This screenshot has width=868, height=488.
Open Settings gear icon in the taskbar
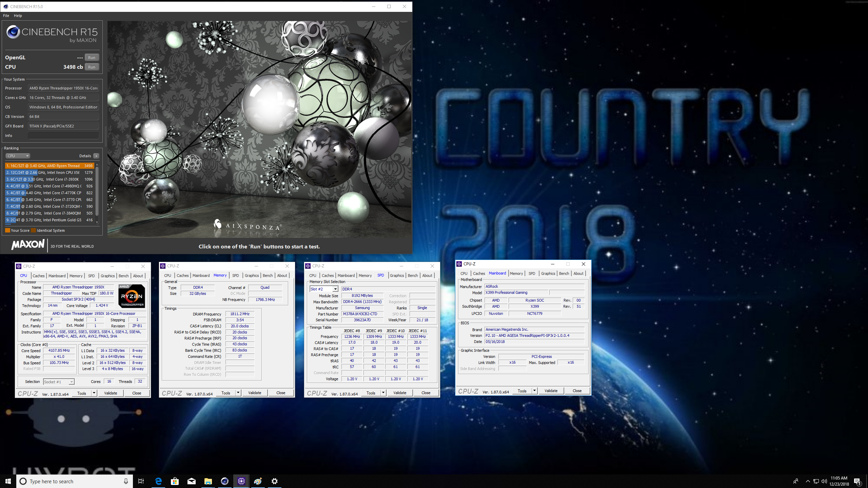tap(275, 481)
